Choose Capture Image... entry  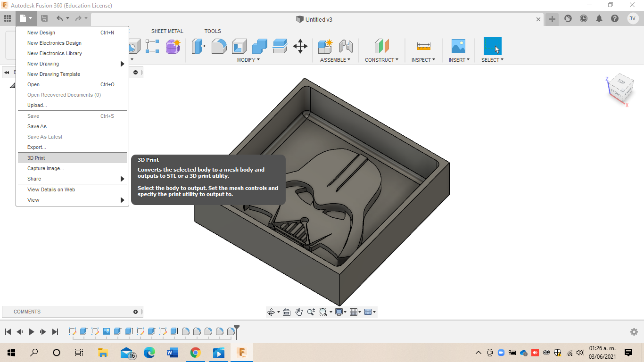coord(72,168)
